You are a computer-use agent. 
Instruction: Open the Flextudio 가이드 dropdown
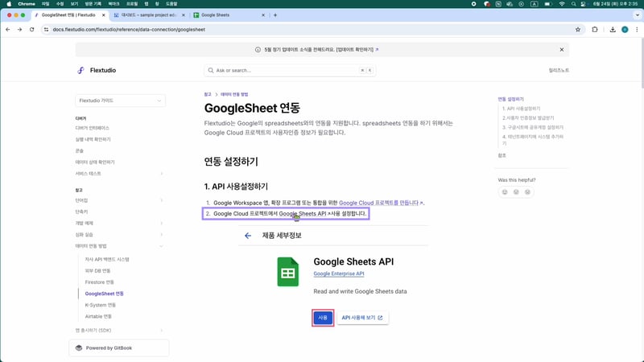point(120,101)
